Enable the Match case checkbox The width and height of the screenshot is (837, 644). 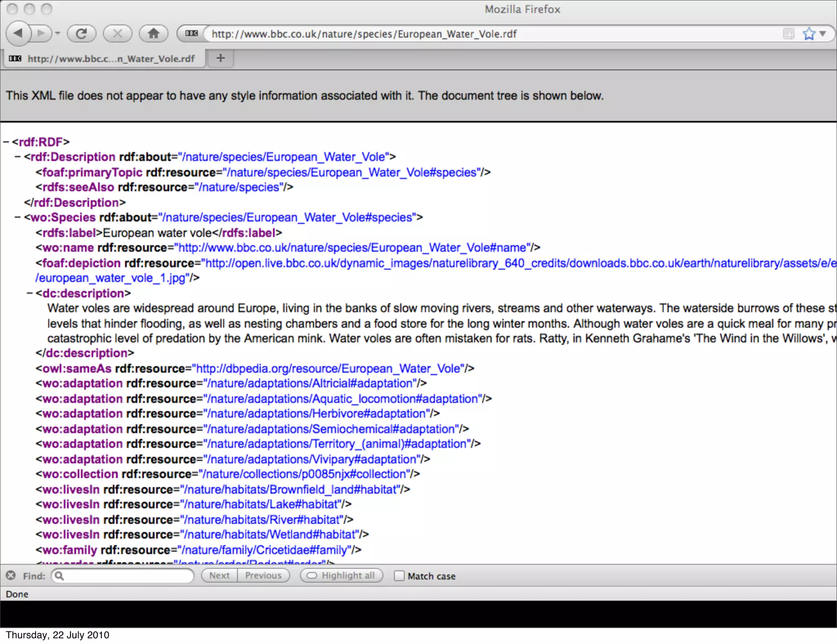tap(399, 576)
